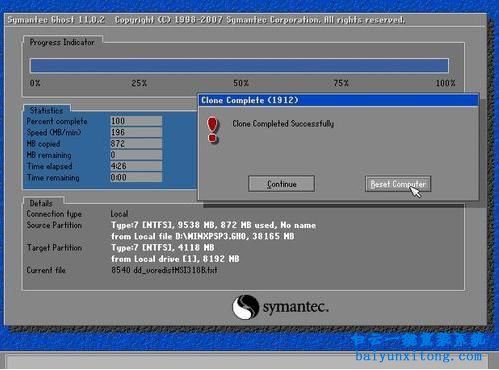Click the Time elapsed value 4:26
This screenshot has width=499, height=370.
136,166
